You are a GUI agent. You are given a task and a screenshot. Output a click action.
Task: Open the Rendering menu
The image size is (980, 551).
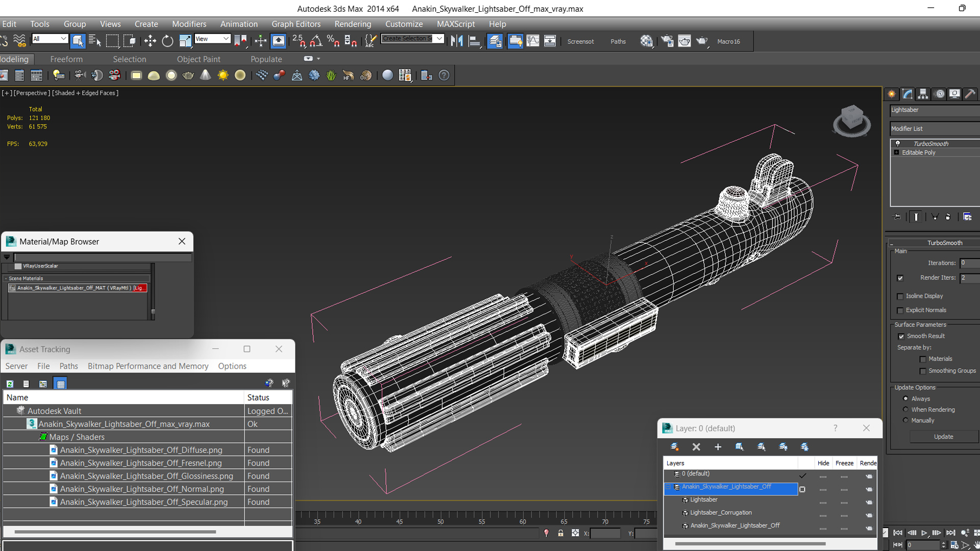pos(353,24)
